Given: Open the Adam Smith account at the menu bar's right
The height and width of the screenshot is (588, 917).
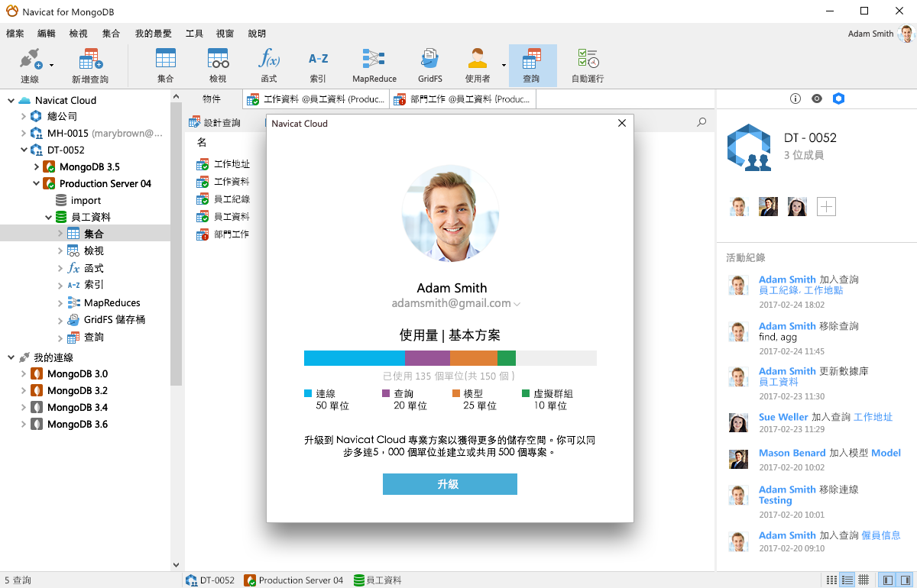Looking at the screenshot, I should tap(880, 34).
